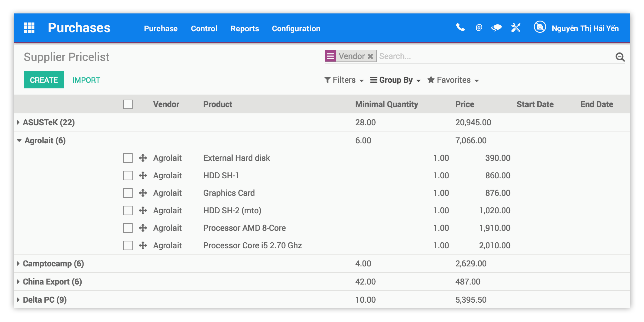Open the Reports menu
Image resolution: width=644 pixels, height=322 pixels.
click(x=245, y=28)
